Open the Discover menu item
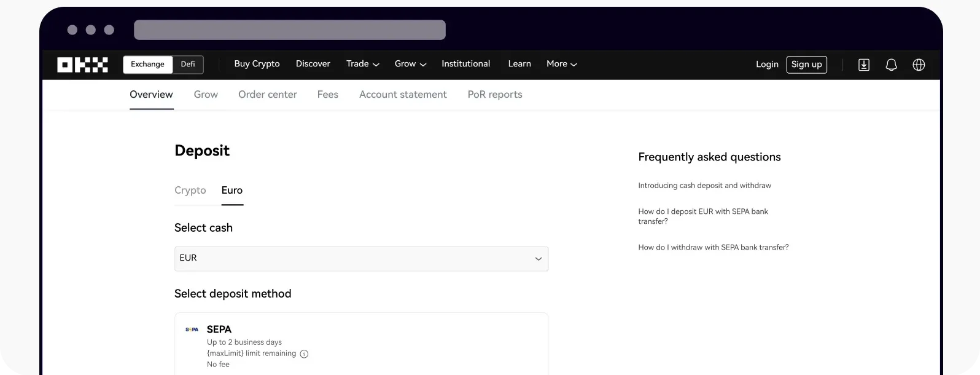Screen dimensions: 980x375 click(313, 64)
